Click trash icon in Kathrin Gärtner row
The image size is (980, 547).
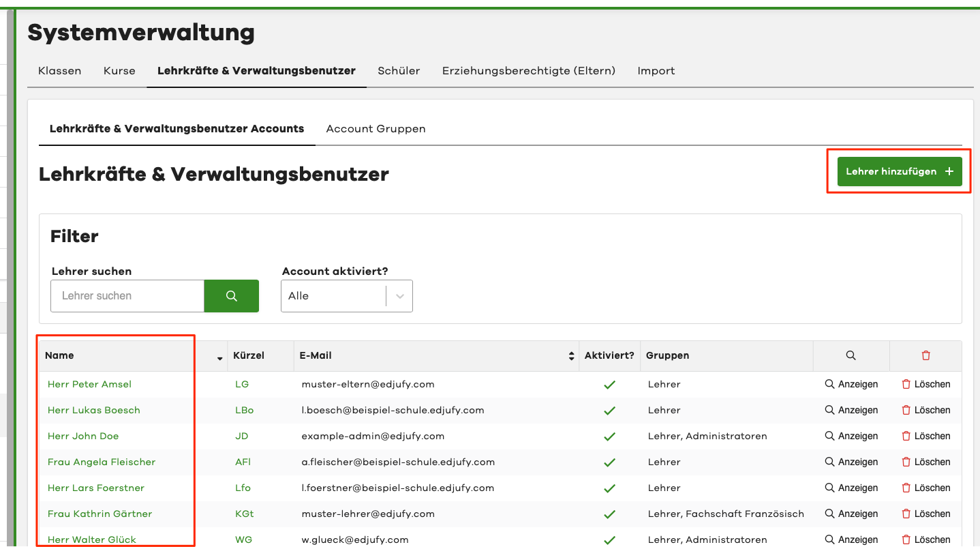tap(906, 514)
